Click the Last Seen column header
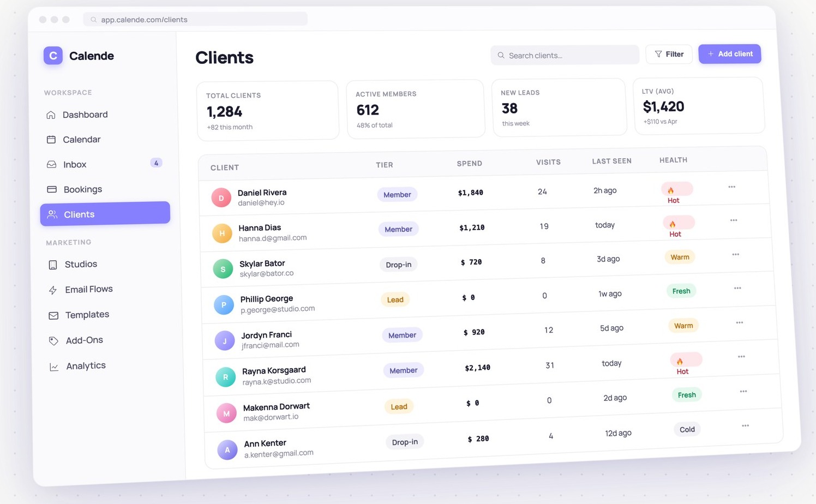 pyautogui.click(x=612, y=161)
